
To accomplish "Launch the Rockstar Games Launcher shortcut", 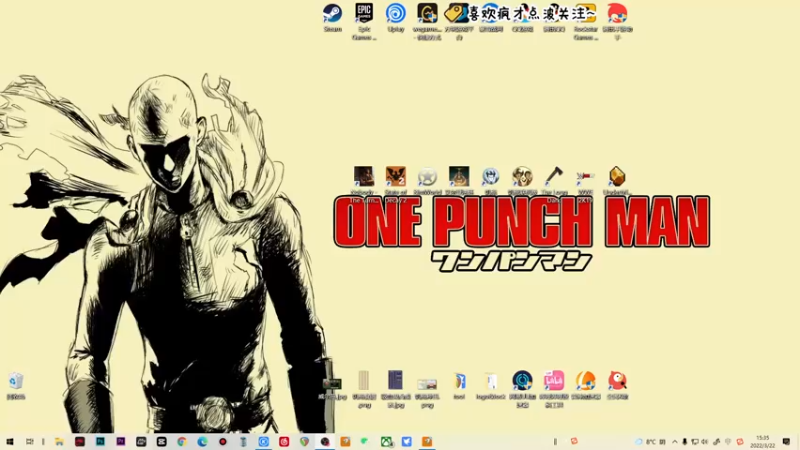I will click(x=586, y=21).
